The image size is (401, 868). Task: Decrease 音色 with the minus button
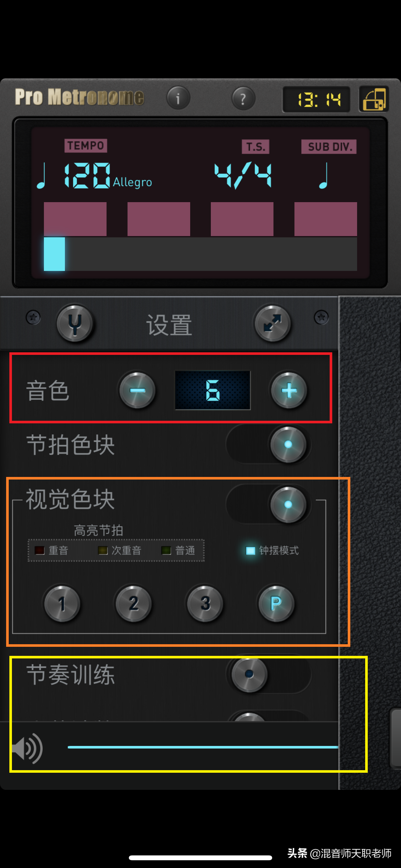tap(138, 390)
